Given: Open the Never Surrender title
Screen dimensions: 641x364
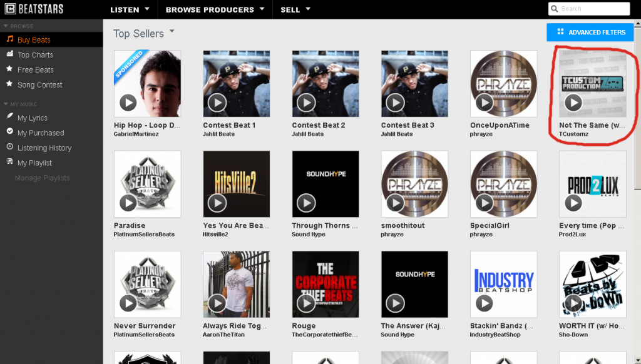Looking at the screenshot, I should [x=145, y=326].
